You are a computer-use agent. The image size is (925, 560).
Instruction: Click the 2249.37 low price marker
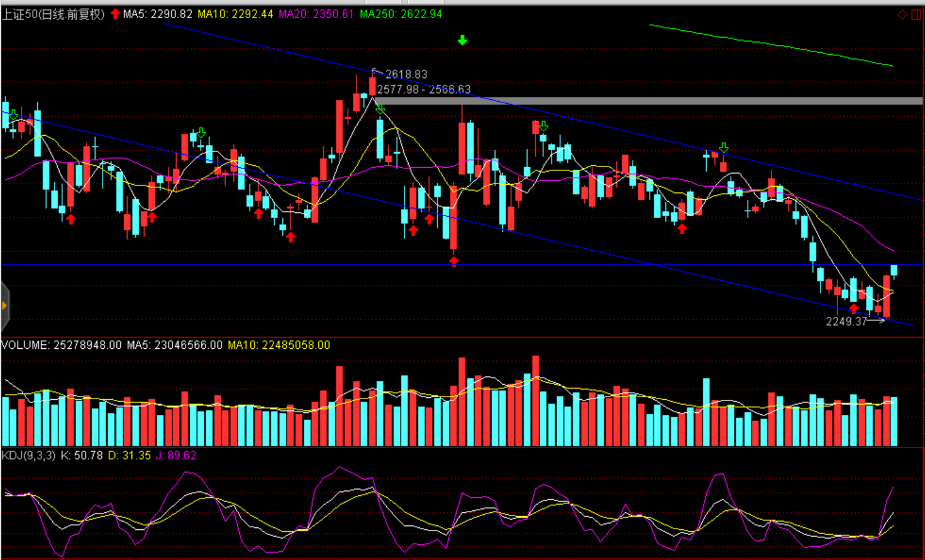click(x=846, y=321)
